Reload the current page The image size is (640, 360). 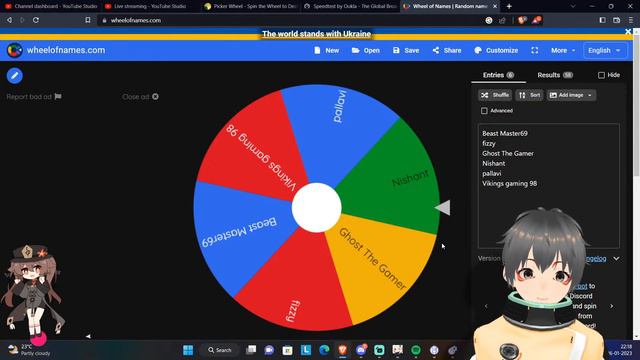tap(36, 20)
